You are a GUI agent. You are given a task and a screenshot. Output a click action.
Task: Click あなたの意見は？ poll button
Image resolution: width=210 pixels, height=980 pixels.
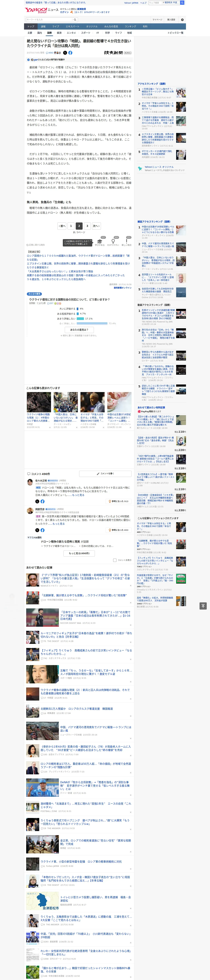point(79,330)
